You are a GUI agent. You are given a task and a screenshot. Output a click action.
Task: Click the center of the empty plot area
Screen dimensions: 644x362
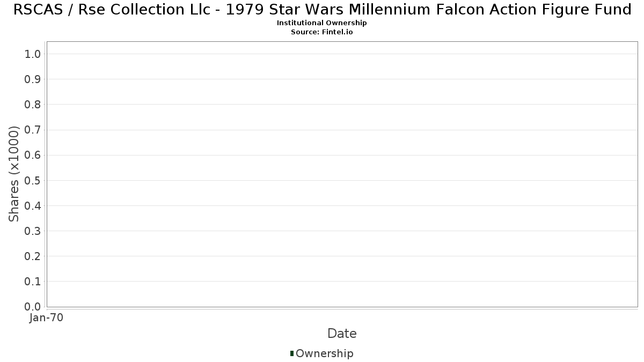(342, 174)
